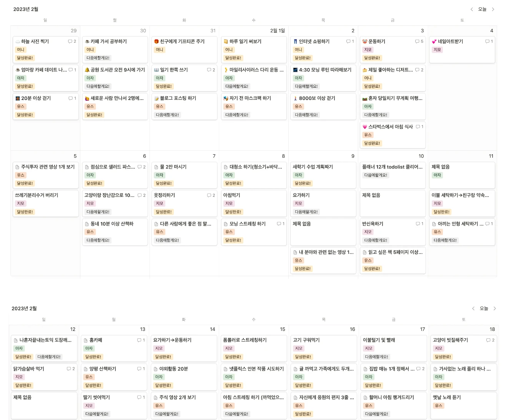Toggle the 달성완료 badge on 홈카페
The width and height of the screenshot is (519, 420).
point(92,357)
